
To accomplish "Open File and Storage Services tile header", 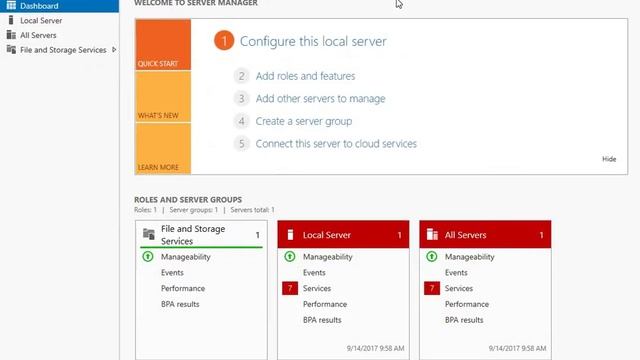I will coord(201,234).
